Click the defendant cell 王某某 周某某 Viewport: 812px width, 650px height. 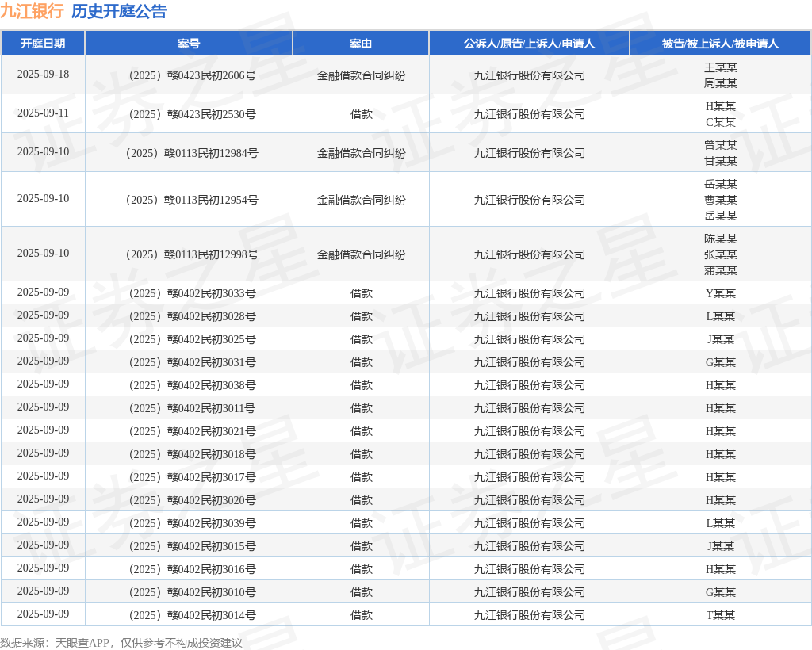[720, 75]
